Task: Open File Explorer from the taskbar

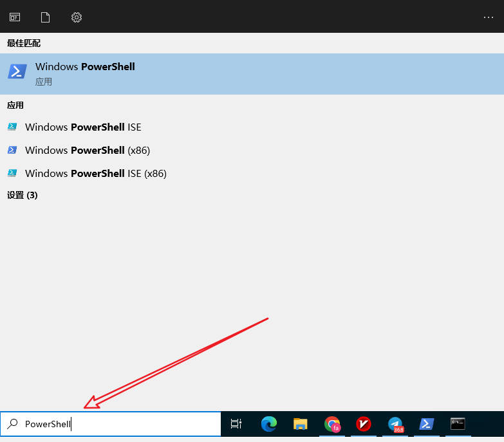Action: (300, 424)
